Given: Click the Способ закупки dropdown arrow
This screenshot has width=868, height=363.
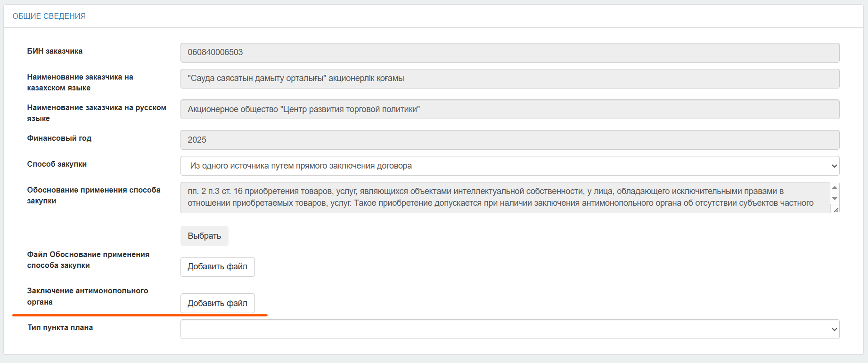Looking at the screenshot, I should (x=834, y=166).
